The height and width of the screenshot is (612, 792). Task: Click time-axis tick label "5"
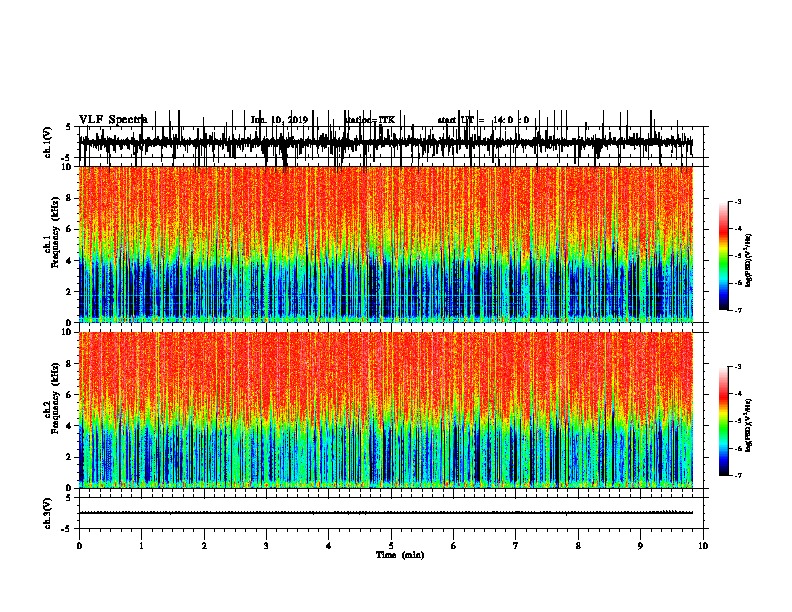click(391, 546)
